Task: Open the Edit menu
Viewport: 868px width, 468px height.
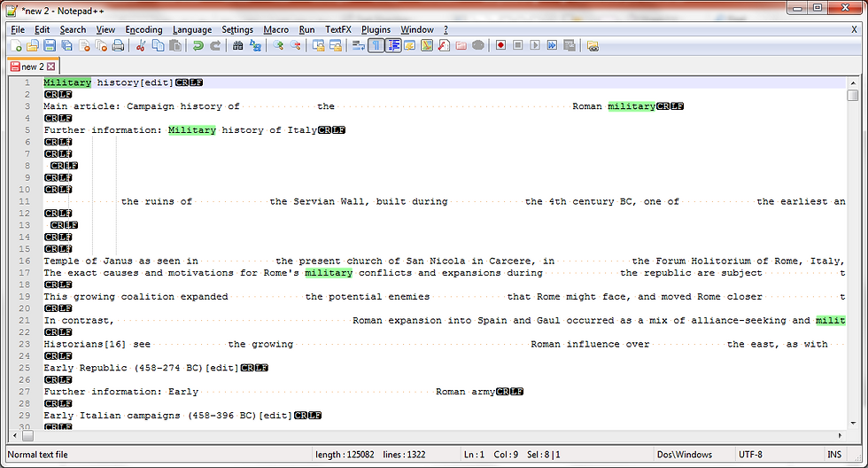Action: click(43, 30)
